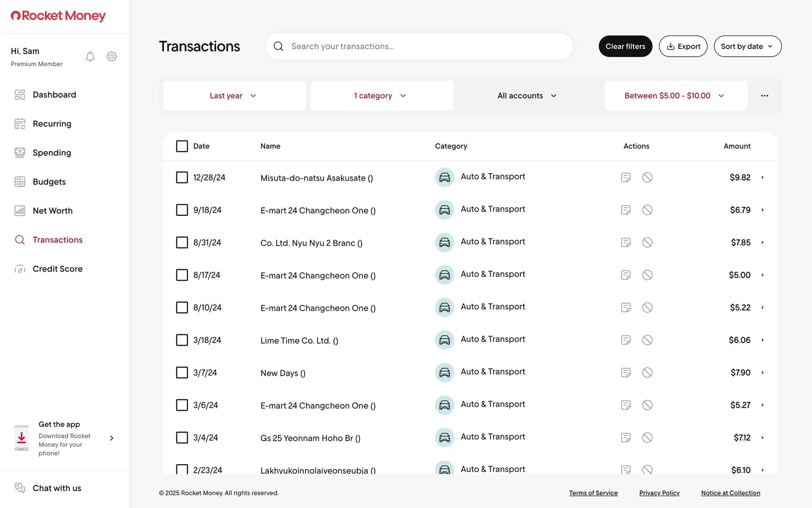Click Auto & Transport car icon for 8/31/24
The height and width of the screenshot is (508, 812).
(x=444, y=243)
